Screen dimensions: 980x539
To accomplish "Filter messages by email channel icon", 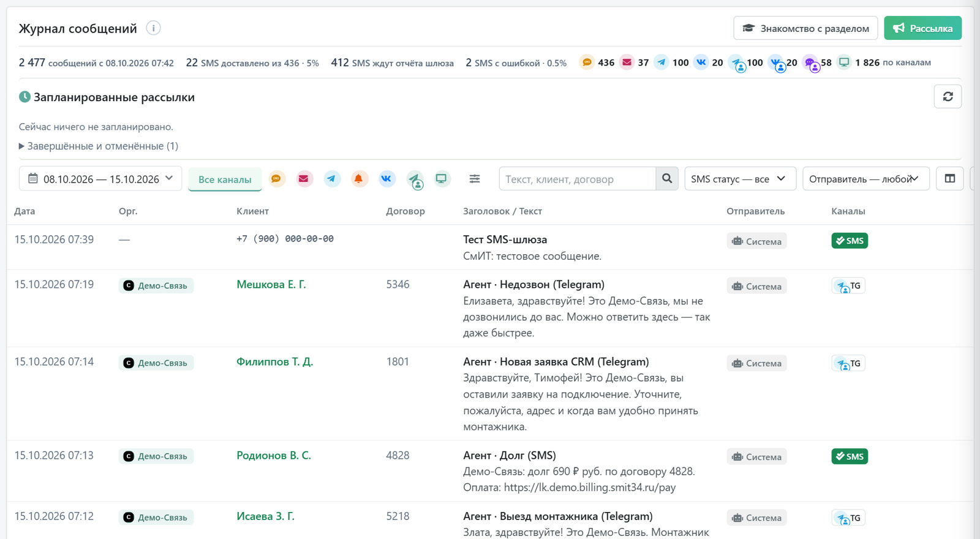I will click(304, 179).
